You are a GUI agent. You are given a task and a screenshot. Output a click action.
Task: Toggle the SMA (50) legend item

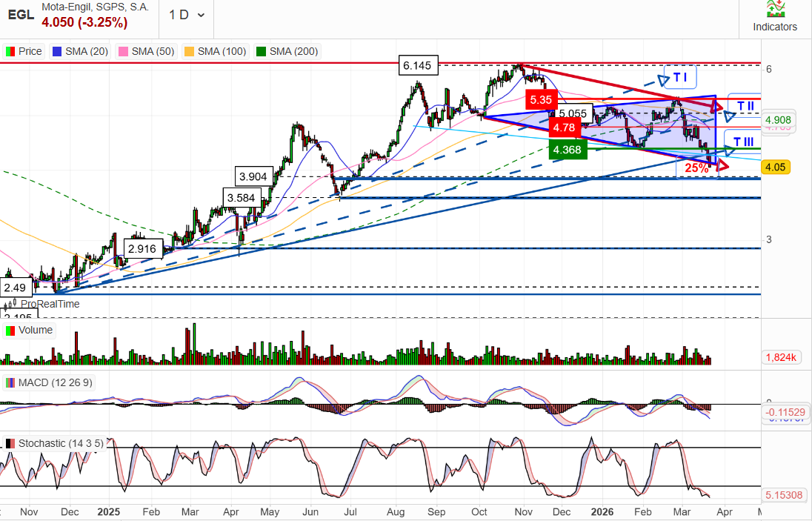tap(146, 51)
